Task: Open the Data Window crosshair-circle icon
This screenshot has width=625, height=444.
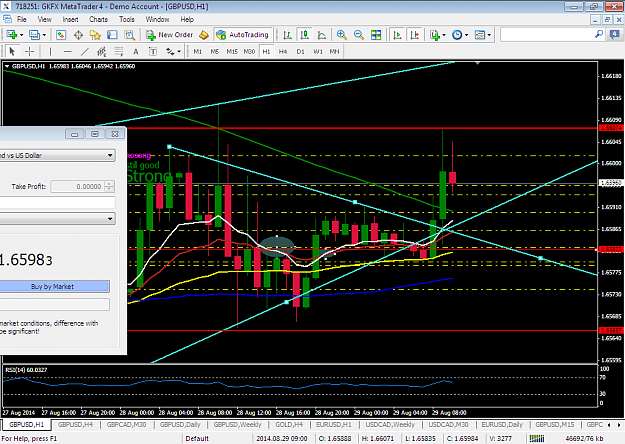Action: point(78,35)
